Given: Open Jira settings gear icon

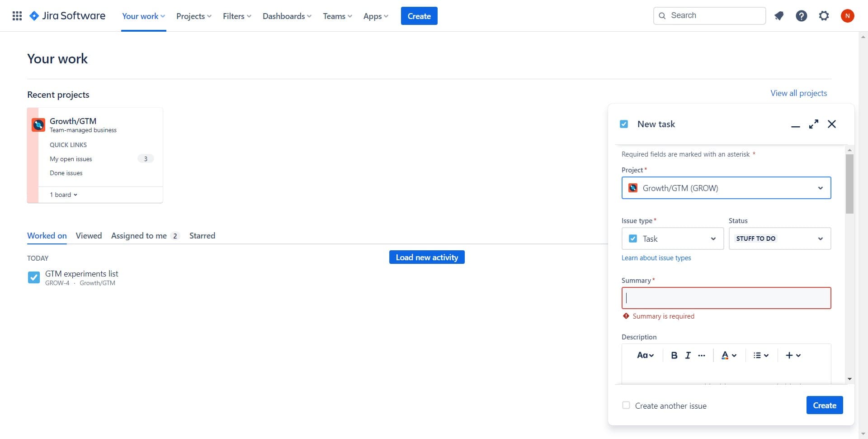Looking at the screenshot, I should click(824, 15).
